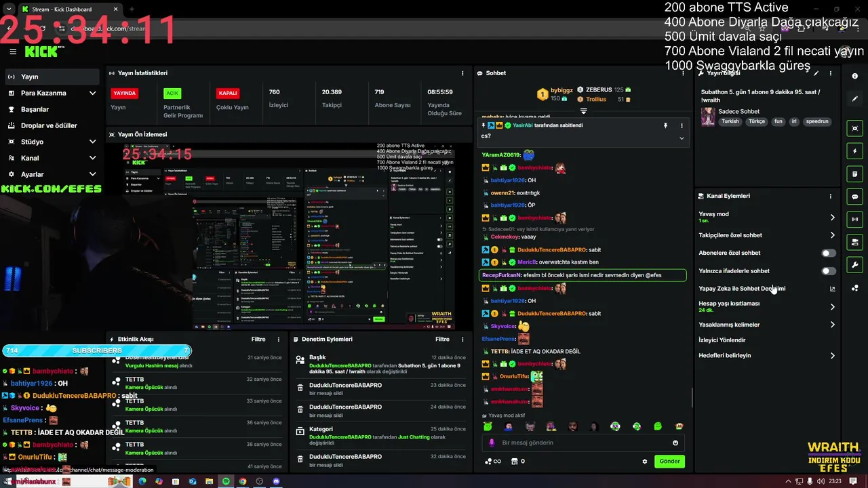Send message with Gönder button
Viewport: 868px width, 488px height.
[x=669, y=462]
